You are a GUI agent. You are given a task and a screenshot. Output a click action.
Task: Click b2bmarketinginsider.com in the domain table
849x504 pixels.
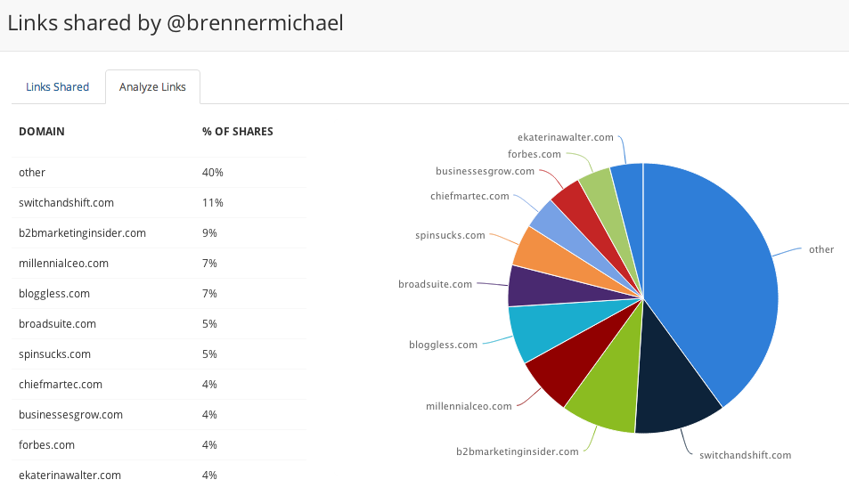point(82,233)
